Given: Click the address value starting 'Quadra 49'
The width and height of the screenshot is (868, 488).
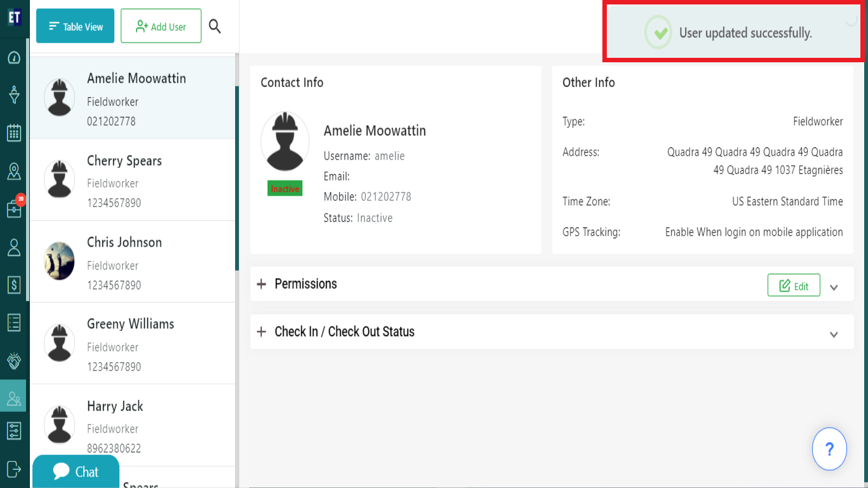Looking at the screenshot, I should 755,161.
